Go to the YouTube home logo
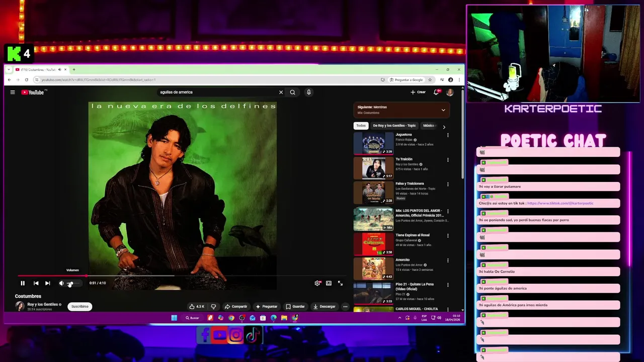 click(33, 92)
